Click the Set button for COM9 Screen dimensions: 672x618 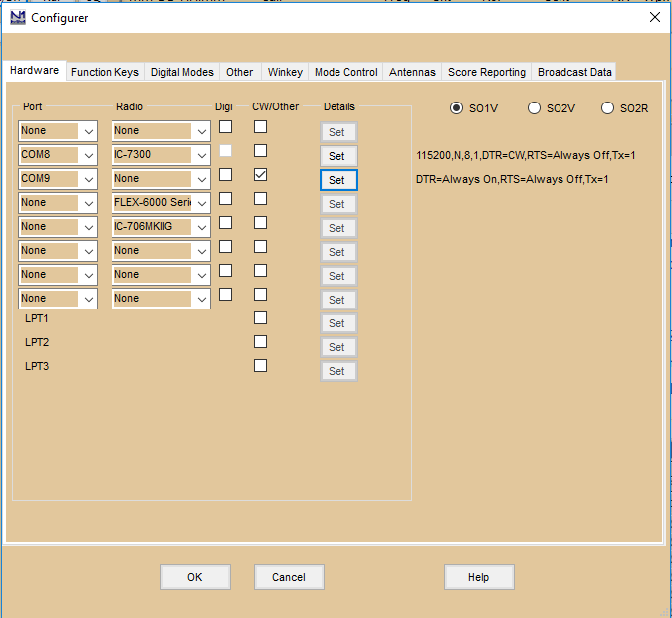(x=338, y=180)
